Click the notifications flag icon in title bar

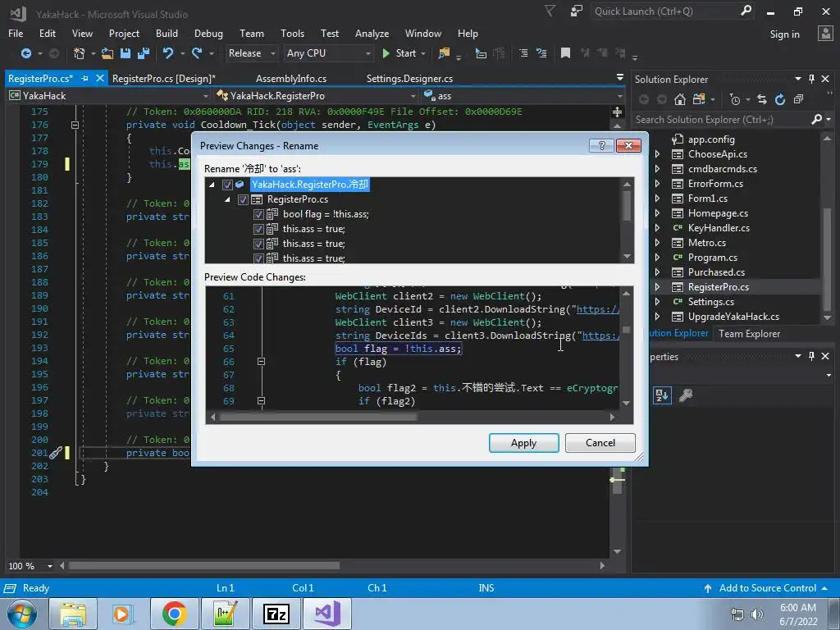550,11
